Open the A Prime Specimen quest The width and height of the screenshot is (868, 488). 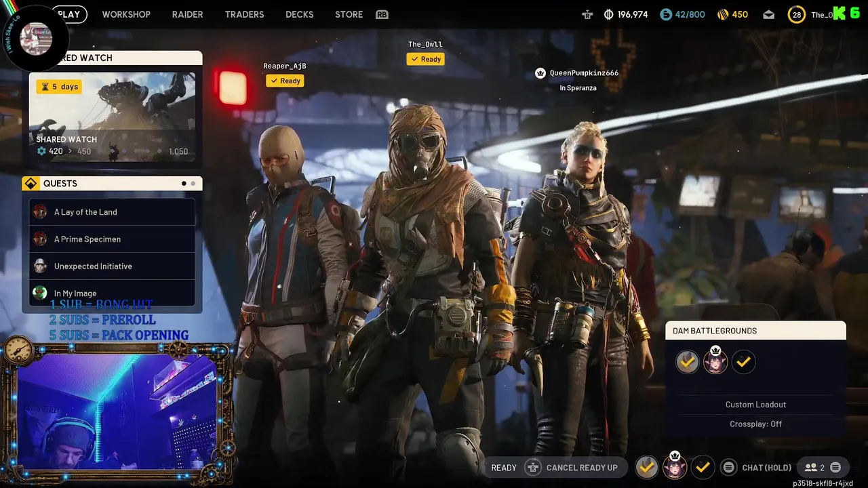[112, 239]
